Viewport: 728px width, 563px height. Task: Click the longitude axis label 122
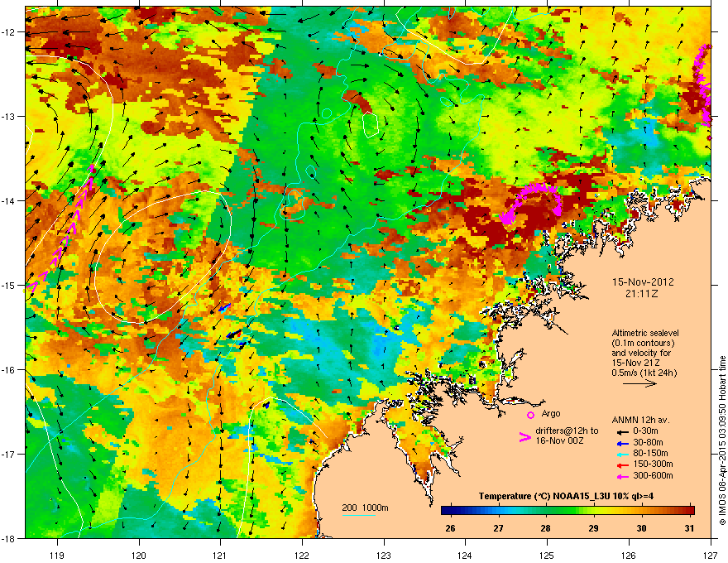(302, 555)
